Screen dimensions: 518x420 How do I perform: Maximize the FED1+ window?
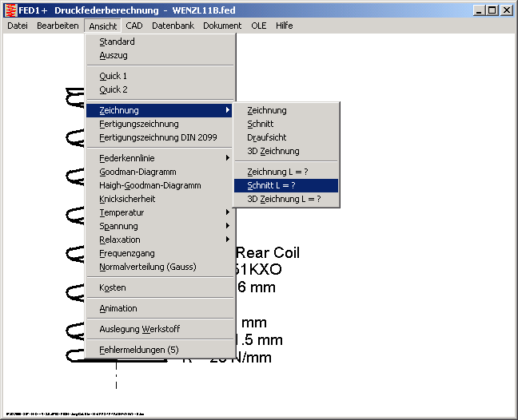coord(492,10)
